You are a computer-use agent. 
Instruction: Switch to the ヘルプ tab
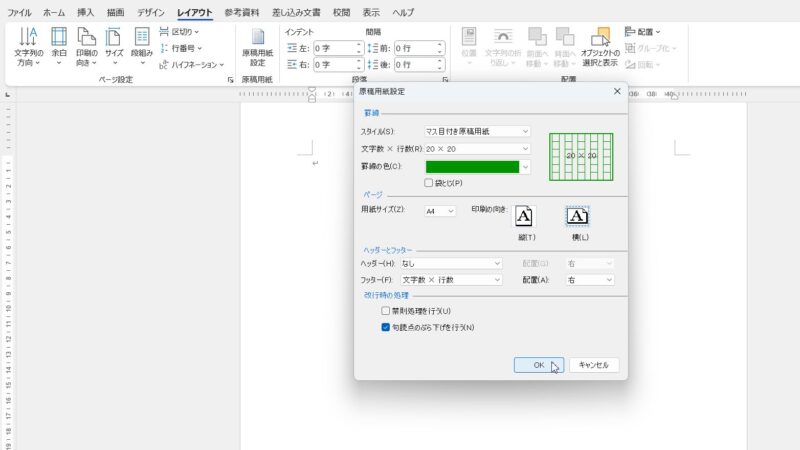(403, 12)
